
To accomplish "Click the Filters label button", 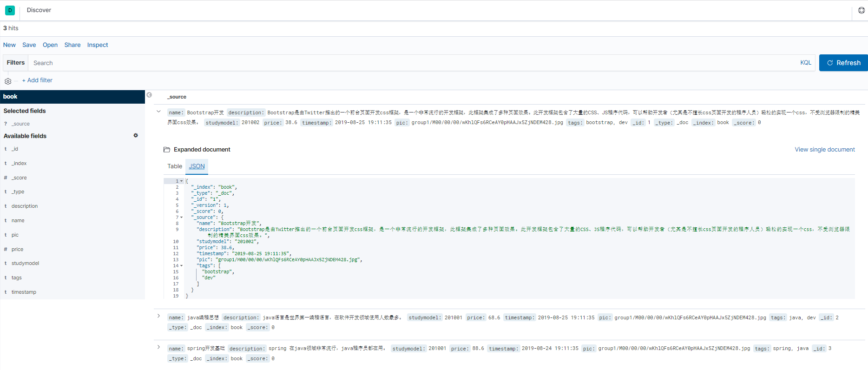I will pos(16,63).
